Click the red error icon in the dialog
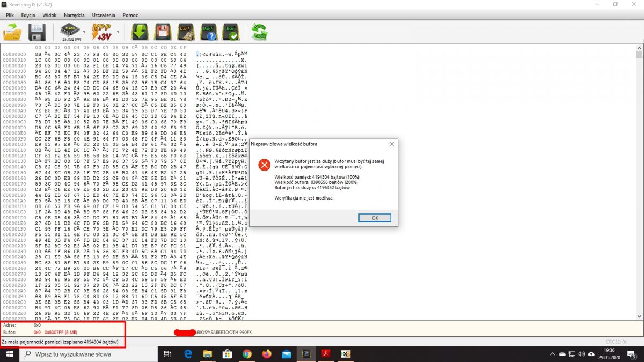Viewport: 644px width, 362px height. 264,165
